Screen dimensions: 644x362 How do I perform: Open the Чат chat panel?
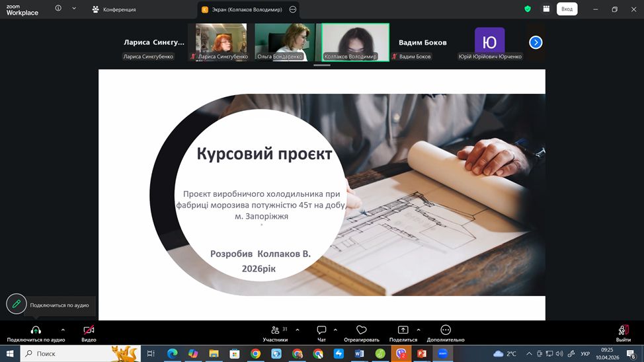tap(321, 330)
